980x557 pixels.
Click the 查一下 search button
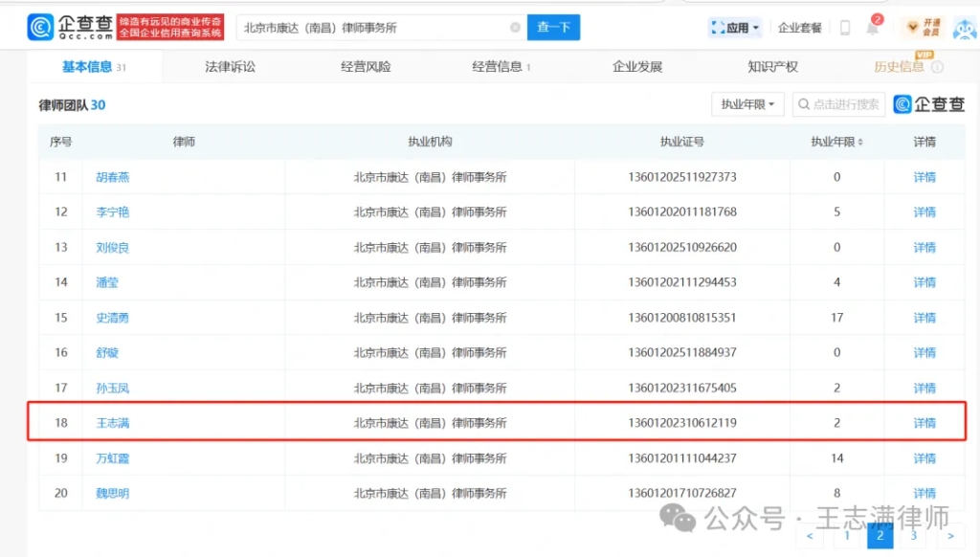553,27
